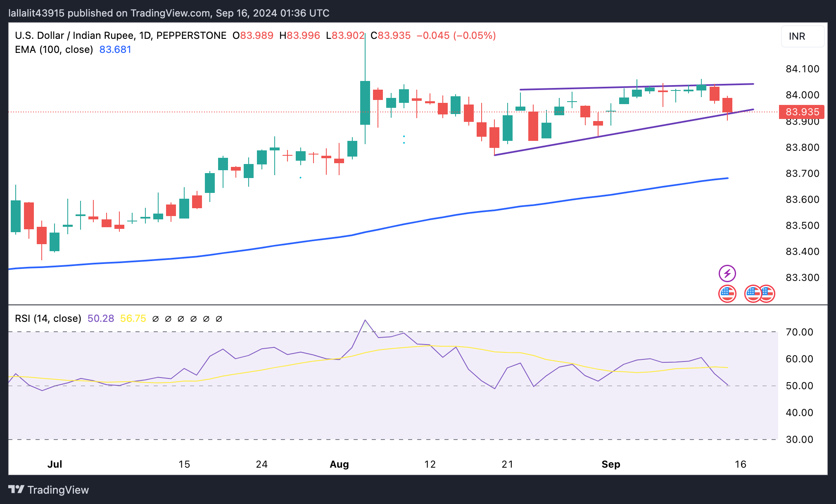Click the US flag event icon below lightning bolt
This screenshot has height=504, width=836.
[727, 294]
